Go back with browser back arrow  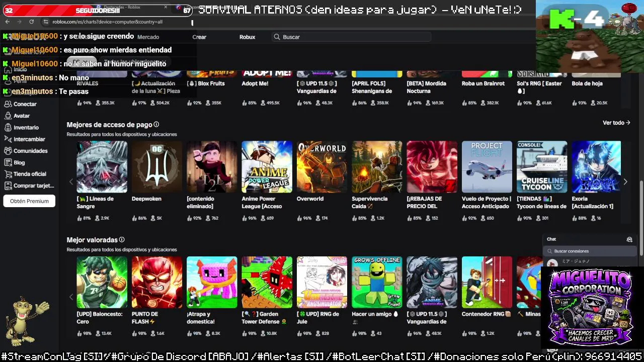click(7, 22)
